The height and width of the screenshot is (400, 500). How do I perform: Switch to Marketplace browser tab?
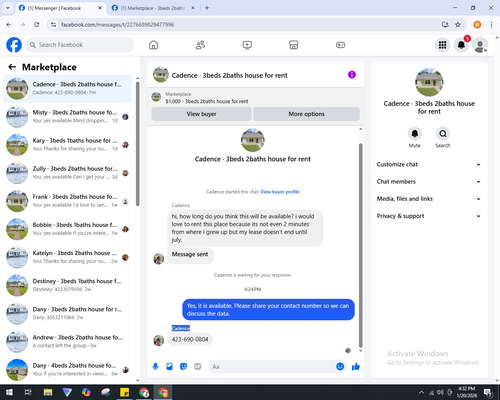coord(153,8)
